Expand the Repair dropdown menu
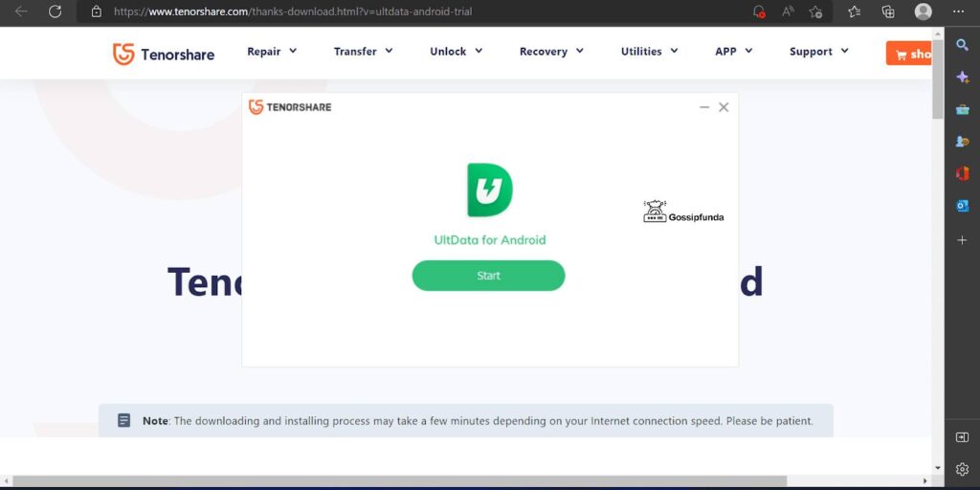980x490 pixels. [x=272, y=52]
